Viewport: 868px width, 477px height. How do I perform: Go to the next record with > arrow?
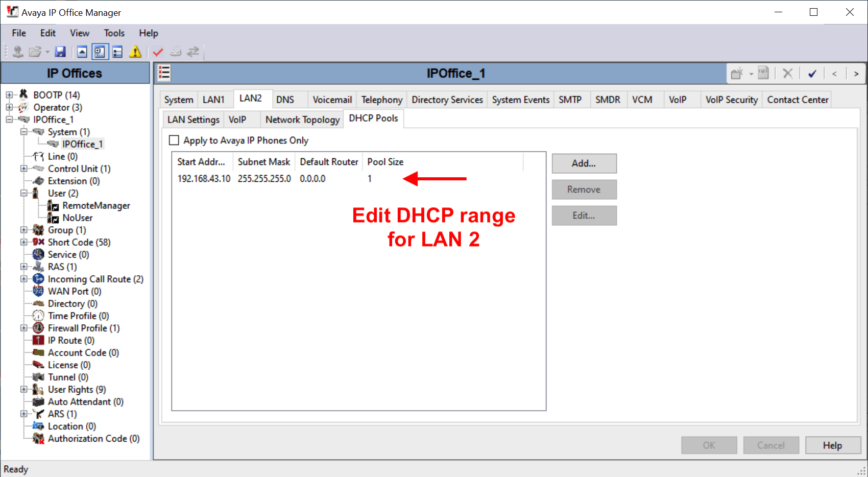(856, 74)
